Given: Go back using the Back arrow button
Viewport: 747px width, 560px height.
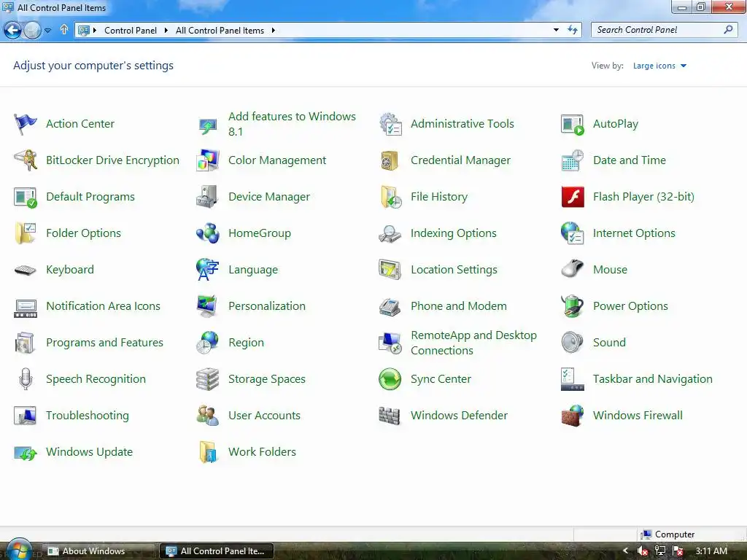Looking at the screenshot, I should point(13,31).
